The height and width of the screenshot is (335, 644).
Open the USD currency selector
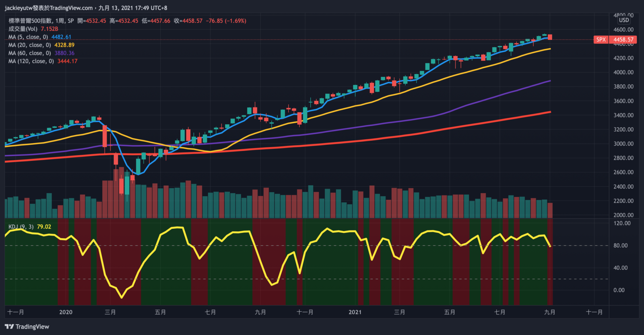[x=624, y=20]
